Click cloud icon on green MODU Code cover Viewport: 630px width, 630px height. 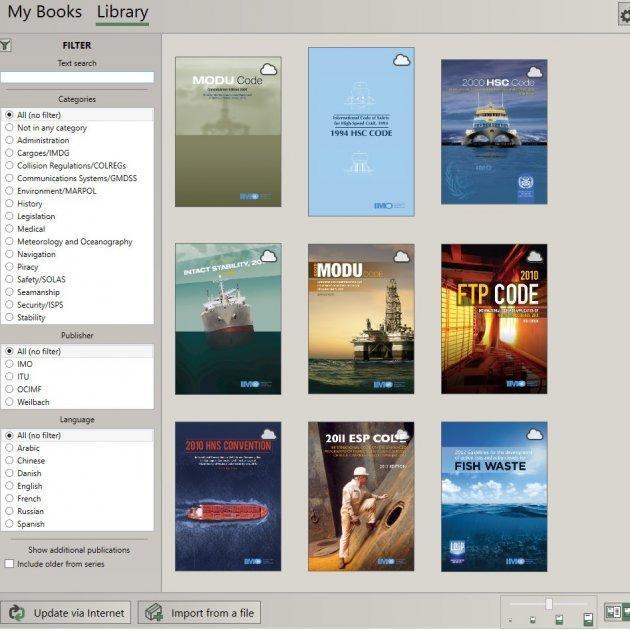coord(269,69)
